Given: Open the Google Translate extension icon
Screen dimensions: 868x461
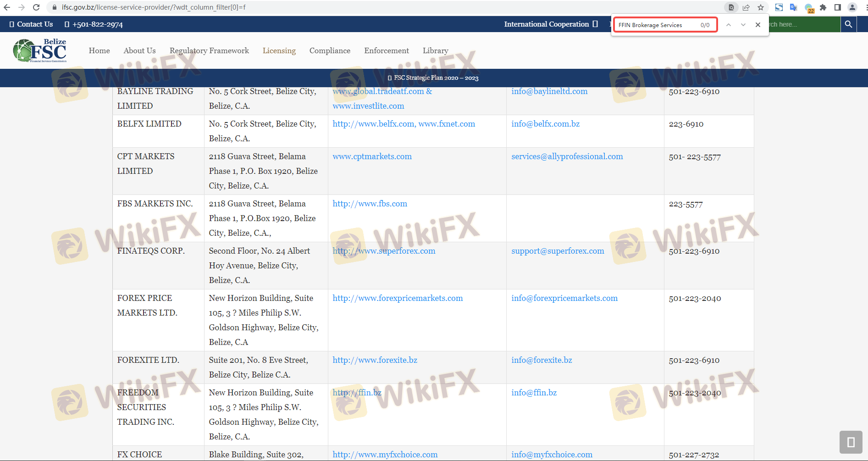Looking at the screenshot, I should click(x=794, y=7).
